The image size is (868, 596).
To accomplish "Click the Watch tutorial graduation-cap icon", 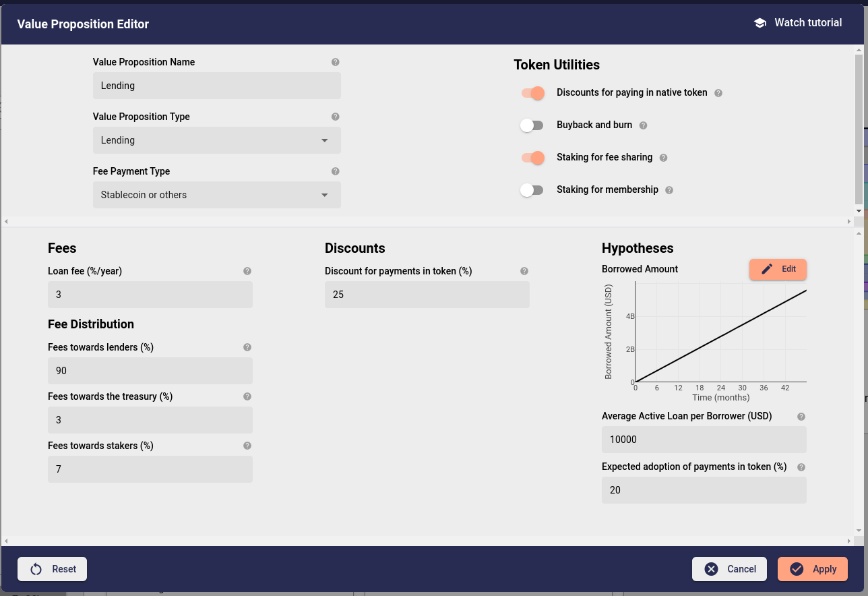I will [760, 22].
